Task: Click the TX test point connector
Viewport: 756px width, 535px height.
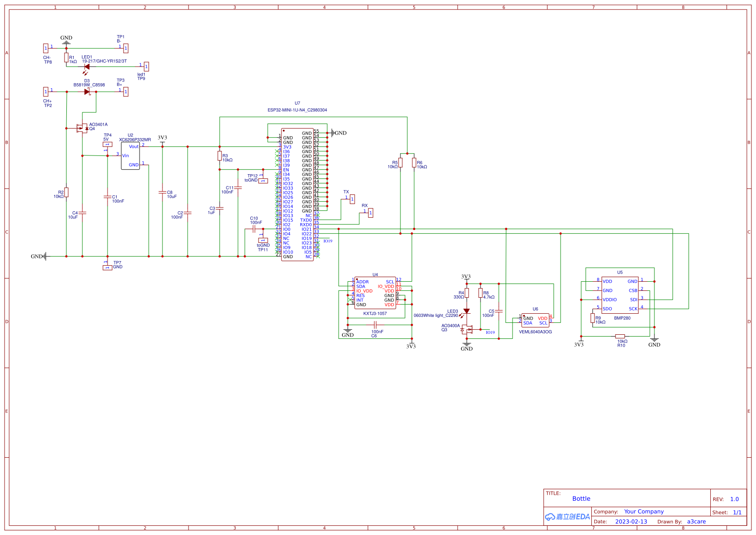Action: pyautogui.click(x=352, y=199)
